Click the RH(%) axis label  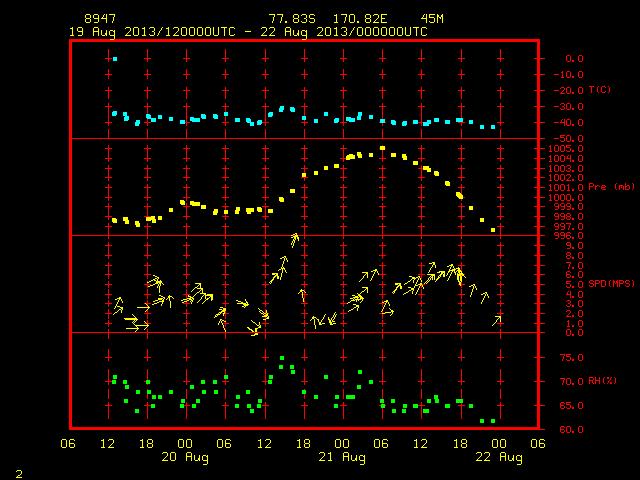[602, 380]
